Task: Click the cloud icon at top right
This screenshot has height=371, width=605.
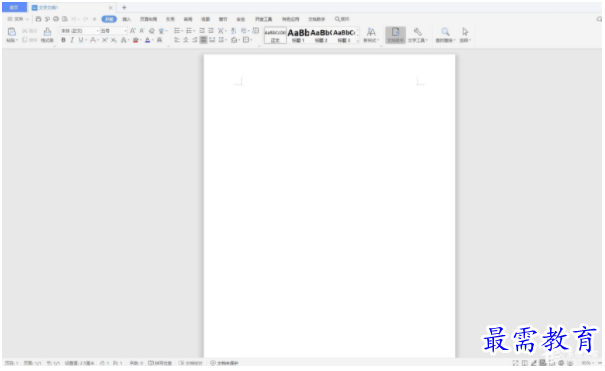Action: (599, 19)
